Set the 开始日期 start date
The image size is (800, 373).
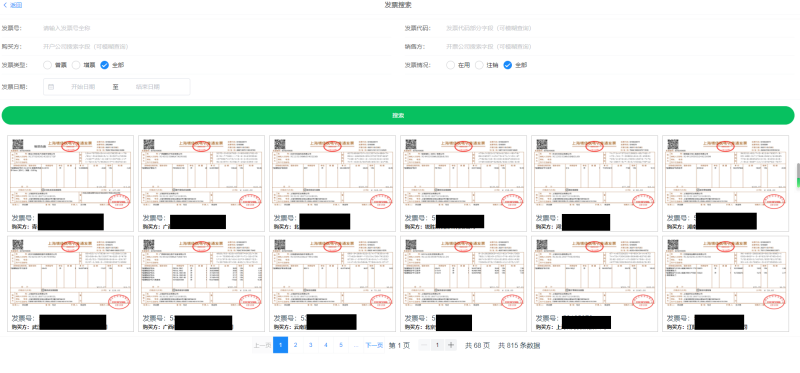(x=83, y=87)
